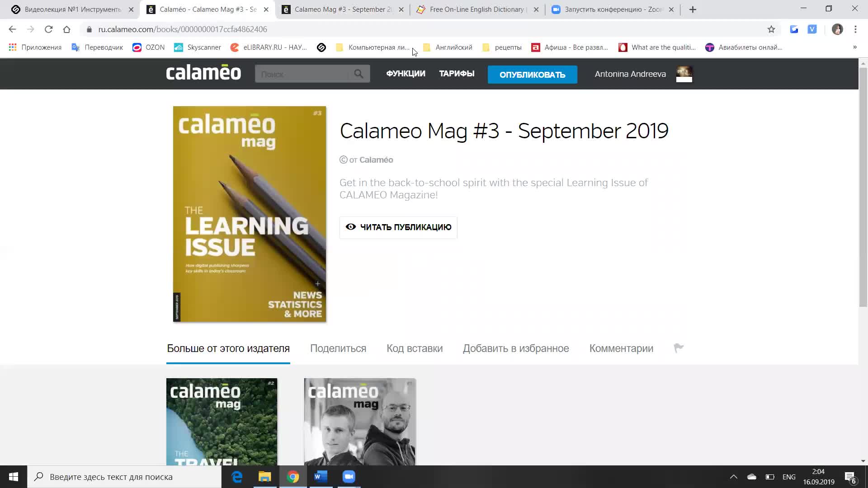
Task: Open the Авиабилеты онлайн bookmark
Action: click(744, 47)
